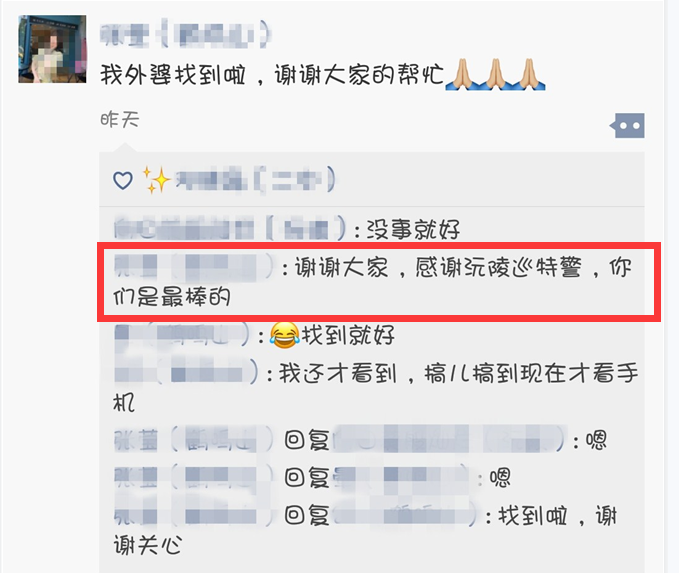
Task: Click the '昨天' timestamp
Action: point(120,119)
